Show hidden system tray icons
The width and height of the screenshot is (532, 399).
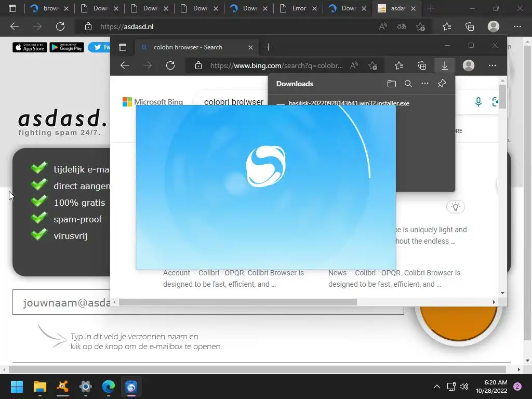(436, 387)
